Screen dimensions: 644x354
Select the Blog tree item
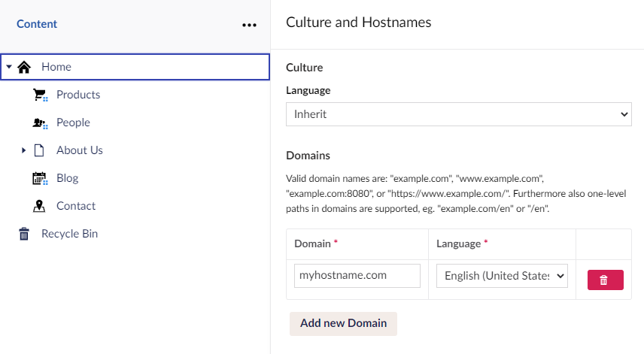[x=68, y=178]
